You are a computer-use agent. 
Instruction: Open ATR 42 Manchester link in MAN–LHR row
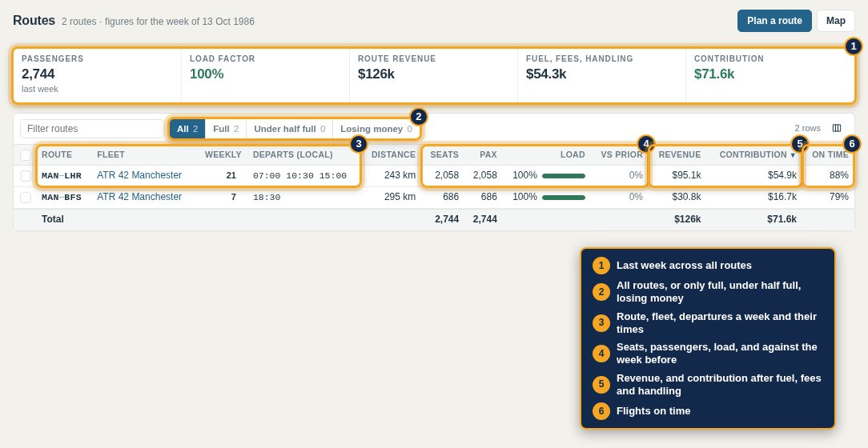click(x=139, y=175)
